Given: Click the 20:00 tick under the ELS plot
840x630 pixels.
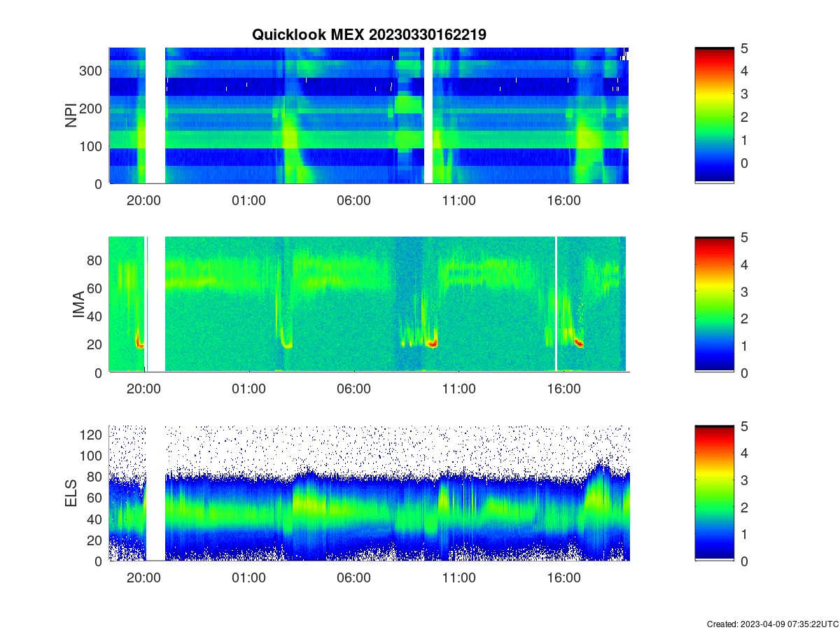Looking at the screenshot, I should pyautogui.click(x=144, y=578).
